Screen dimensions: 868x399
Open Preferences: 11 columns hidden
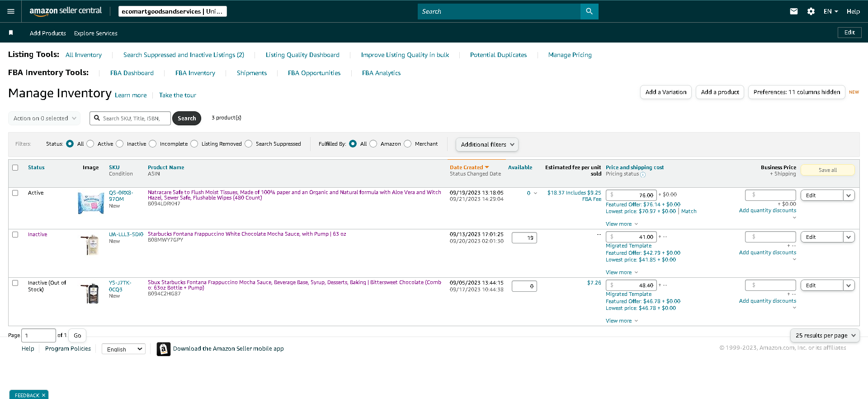(x=797, y=92)
